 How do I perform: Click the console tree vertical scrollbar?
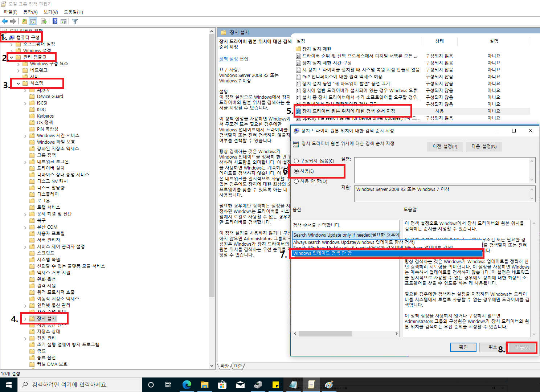(x=212, y=199)
